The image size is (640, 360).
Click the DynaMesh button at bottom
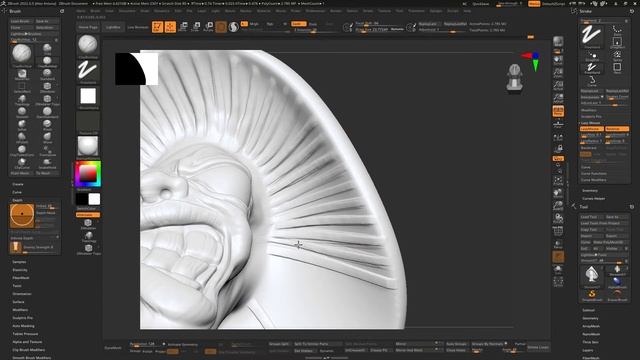[113, 348]
